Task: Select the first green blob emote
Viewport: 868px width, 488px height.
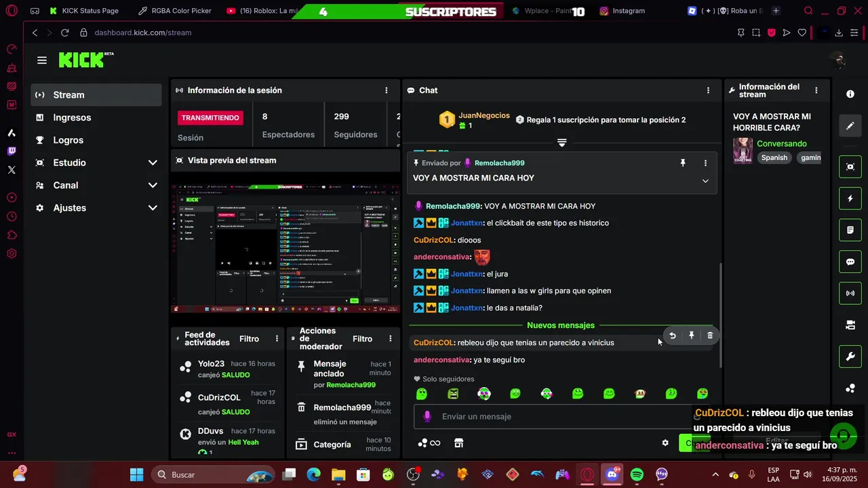Action: pos(422,394)
